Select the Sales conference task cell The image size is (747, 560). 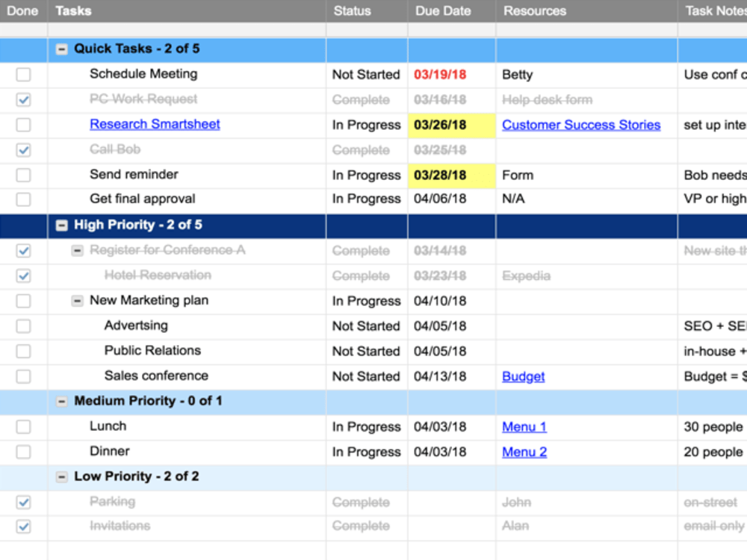(x=187, y=377)
